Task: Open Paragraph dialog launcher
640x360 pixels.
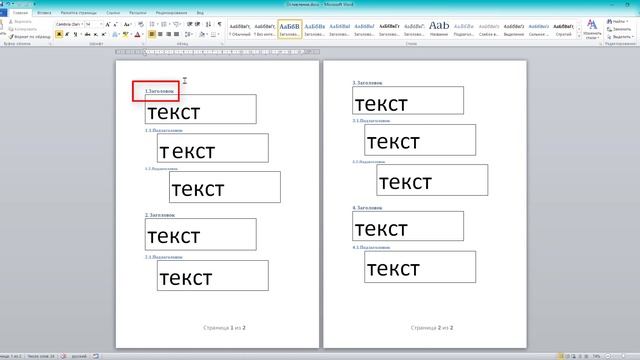Action: 222,44
